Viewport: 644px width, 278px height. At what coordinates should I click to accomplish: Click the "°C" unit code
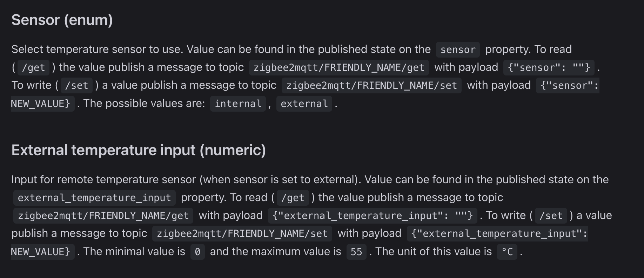507,252
